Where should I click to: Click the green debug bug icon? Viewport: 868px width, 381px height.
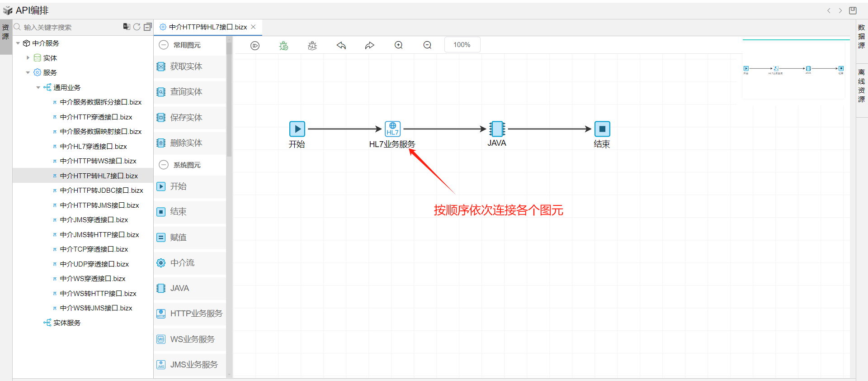click(x=283, y=45)
